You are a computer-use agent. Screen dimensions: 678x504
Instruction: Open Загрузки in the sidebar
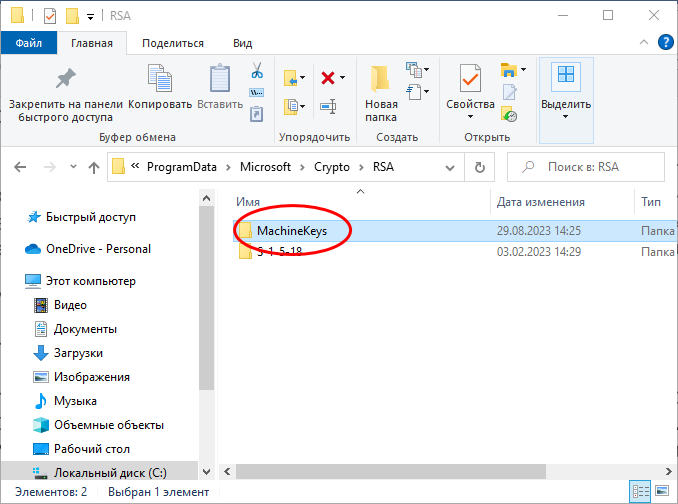(x=78, y=353)
